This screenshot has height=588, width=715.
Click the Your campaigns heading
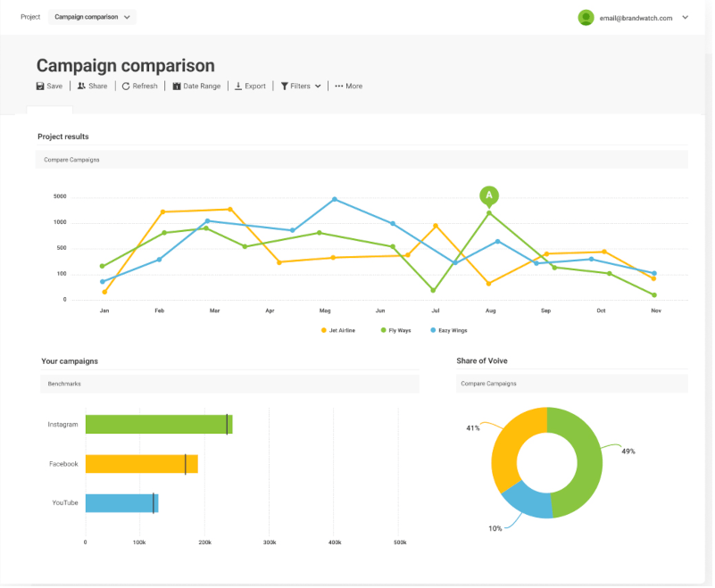click(70, 361)
